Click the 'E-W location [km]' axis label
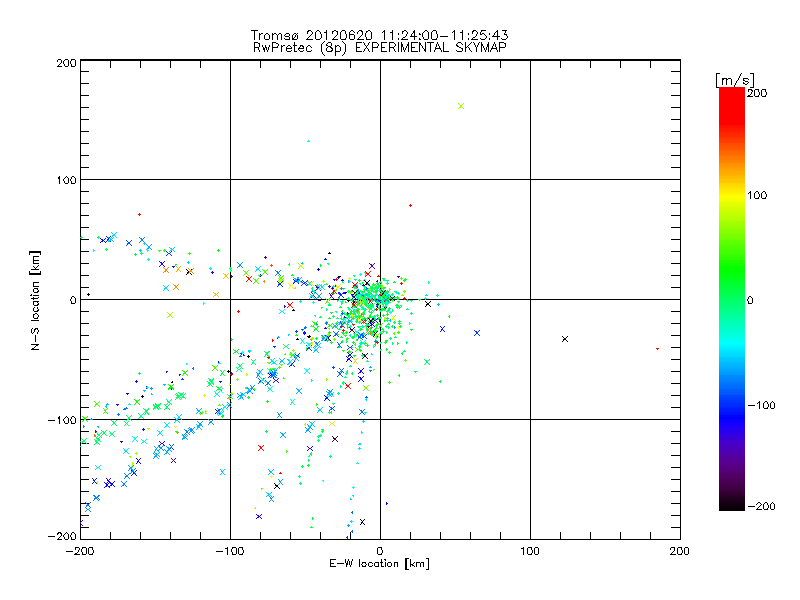This screenshot has height=600, width=800. 379,564
